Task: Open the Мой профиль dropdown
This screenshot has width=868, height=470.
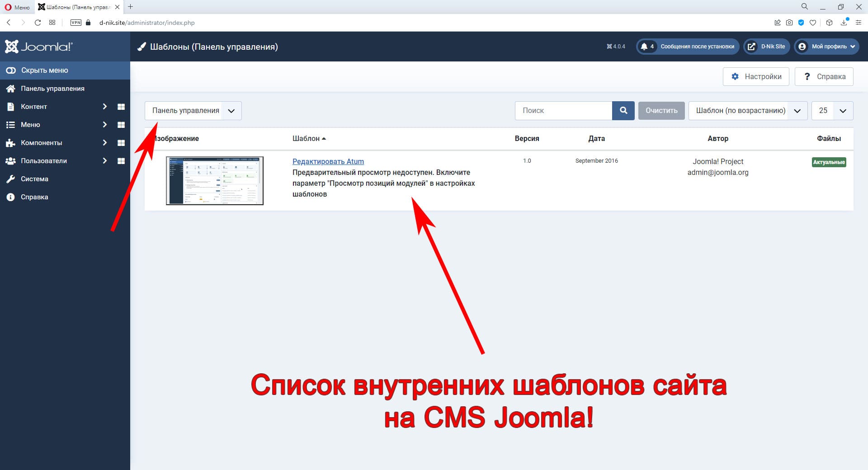Action: click(826, 47)
